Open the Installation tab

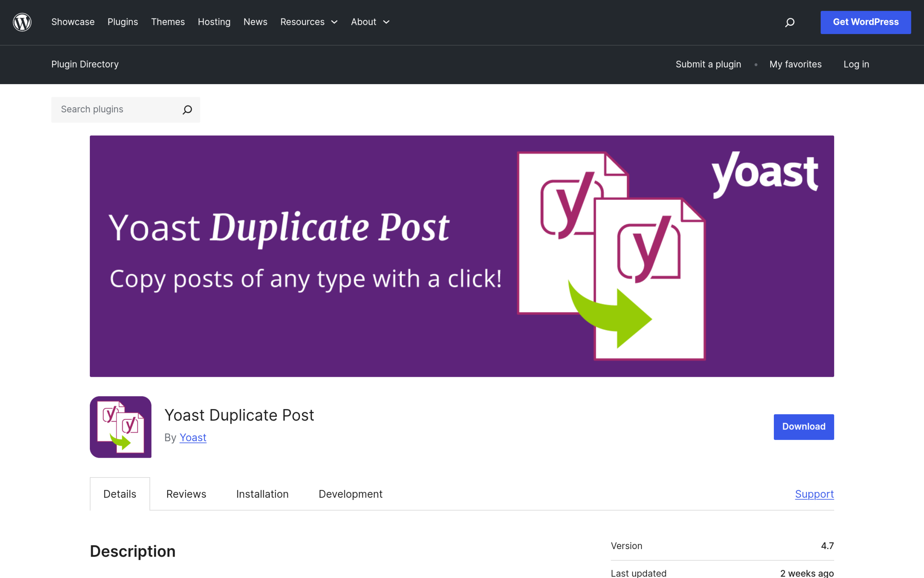click(x=262, y=494)
